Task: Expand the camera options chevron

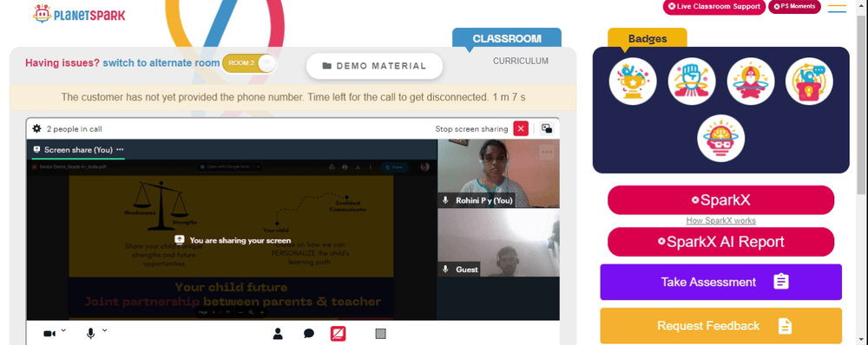Action: point(63,330)
